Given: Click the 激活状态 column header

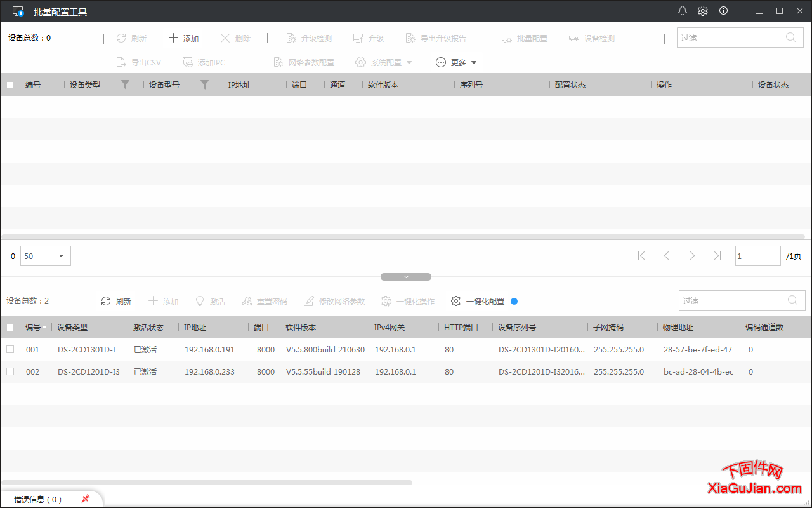Looking at the screenshot, I should 148,328.
